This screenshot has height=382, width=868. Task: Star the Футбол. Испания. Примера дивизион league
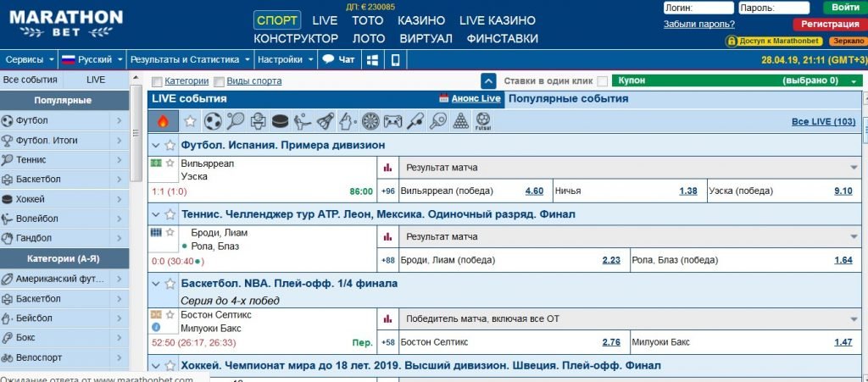(170, 146)
